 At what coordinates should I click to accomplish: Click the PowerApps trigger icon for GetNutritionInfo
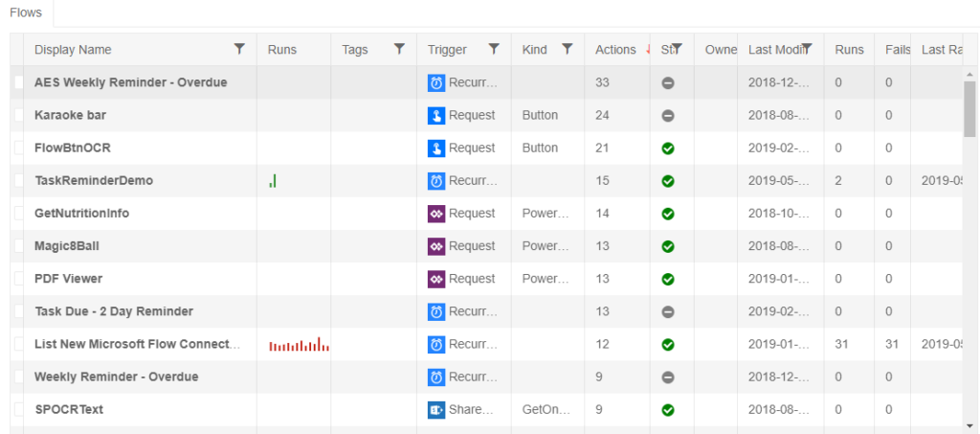[x=436, y=214]
